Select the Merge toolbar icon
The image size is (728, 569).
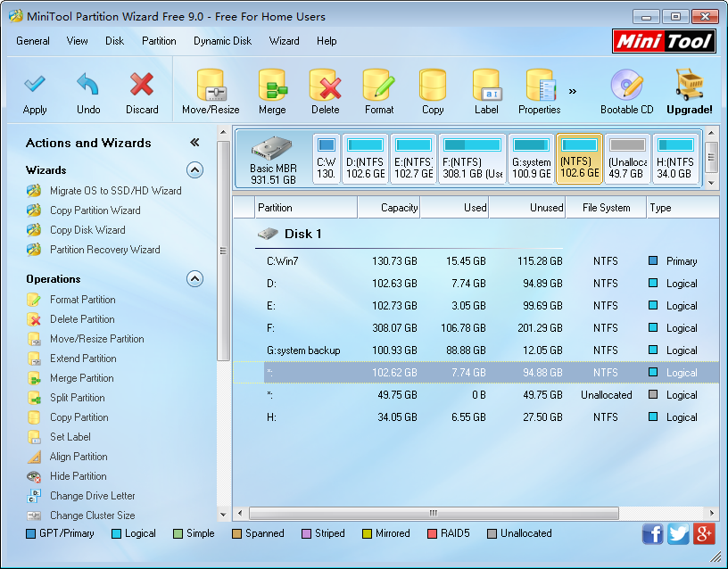pyautogui.click(x=272, y=85)
